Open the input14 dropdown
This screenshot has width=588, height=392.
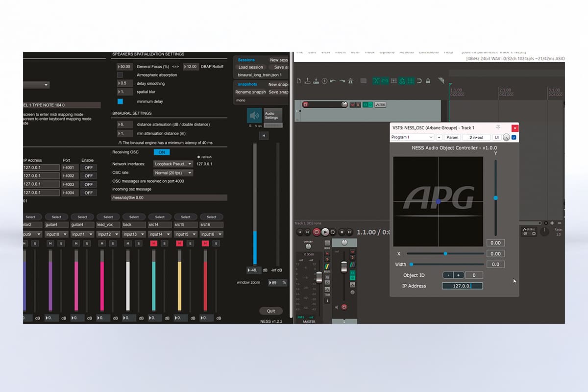tap(160, 234)
